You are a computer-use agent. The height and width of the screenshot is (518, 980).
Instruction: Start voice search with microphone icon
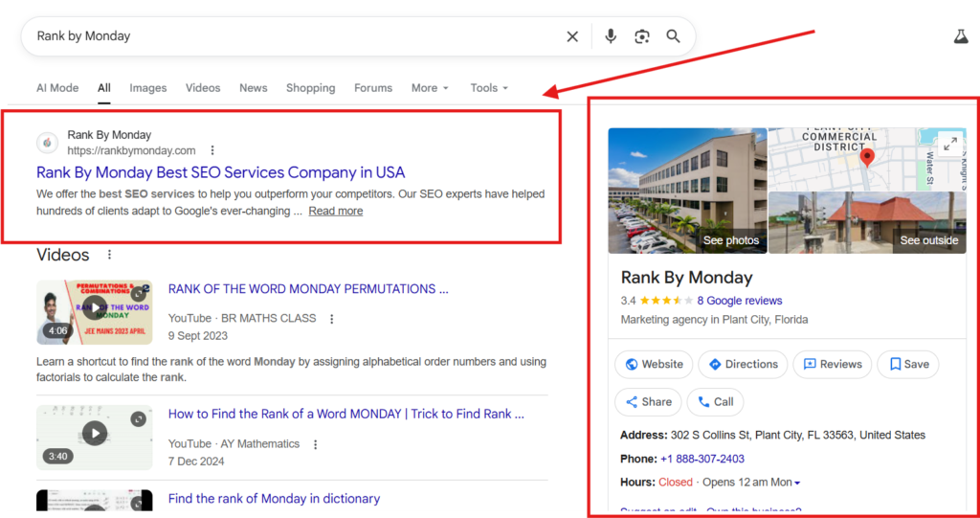(x=611, y=36)
